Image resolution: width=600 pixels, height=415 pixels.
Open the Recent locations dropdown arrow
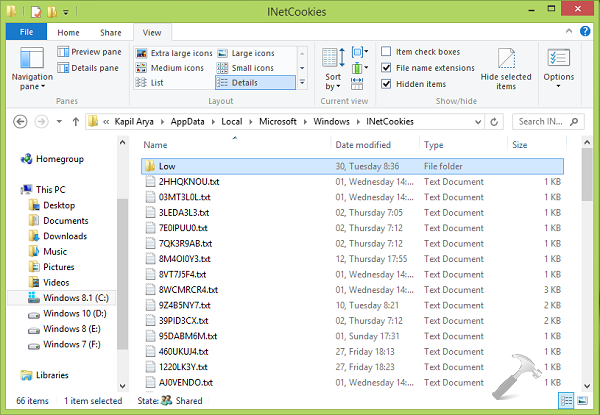click(x=59, y=122)
